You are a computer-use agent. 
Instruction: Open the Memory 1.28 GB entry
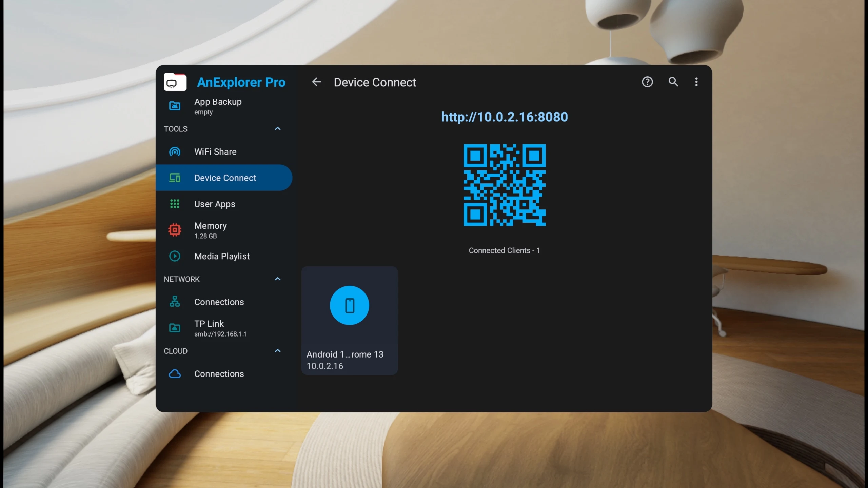(224, 230)
